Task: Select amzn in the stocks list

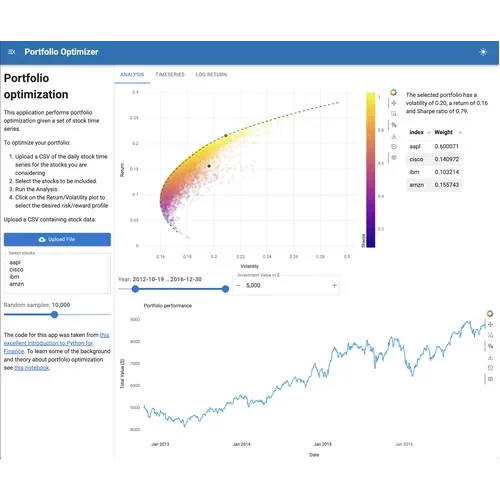Action: point(17,284)
